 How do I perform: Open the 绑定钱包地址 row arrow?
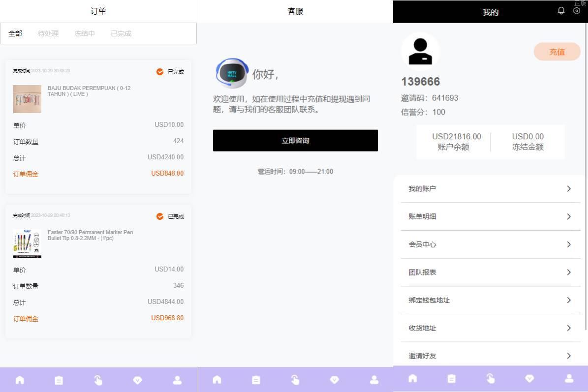[x=569, y=300]
